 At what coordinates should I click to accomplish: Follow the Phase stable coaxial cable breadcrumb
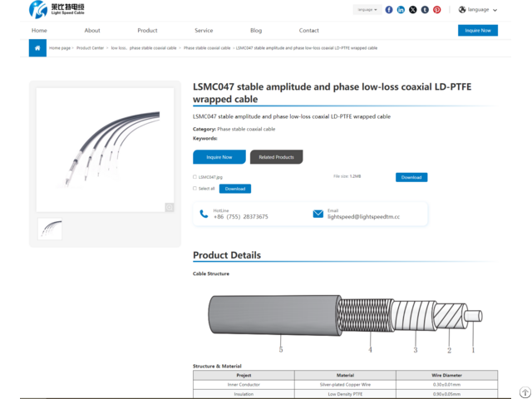pyautogui.click(x=207, y=48)
